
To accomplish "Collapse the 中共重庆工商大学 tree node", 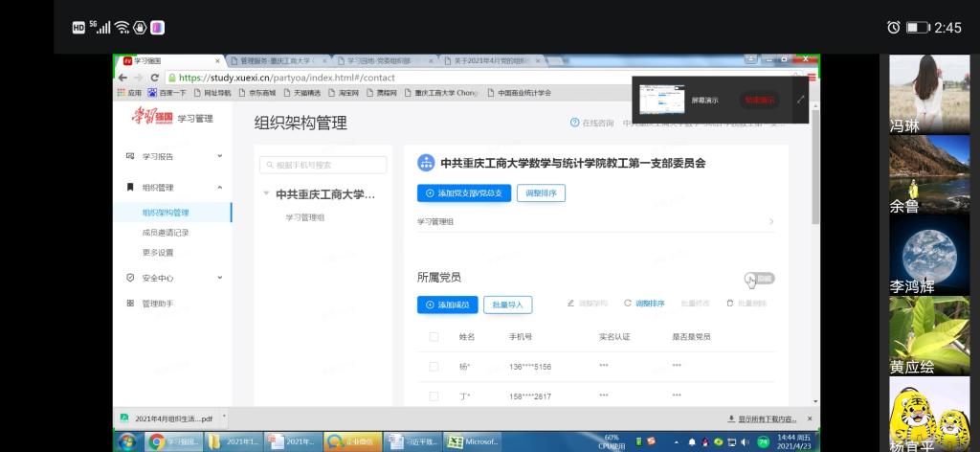I will [x=266, y=194].
